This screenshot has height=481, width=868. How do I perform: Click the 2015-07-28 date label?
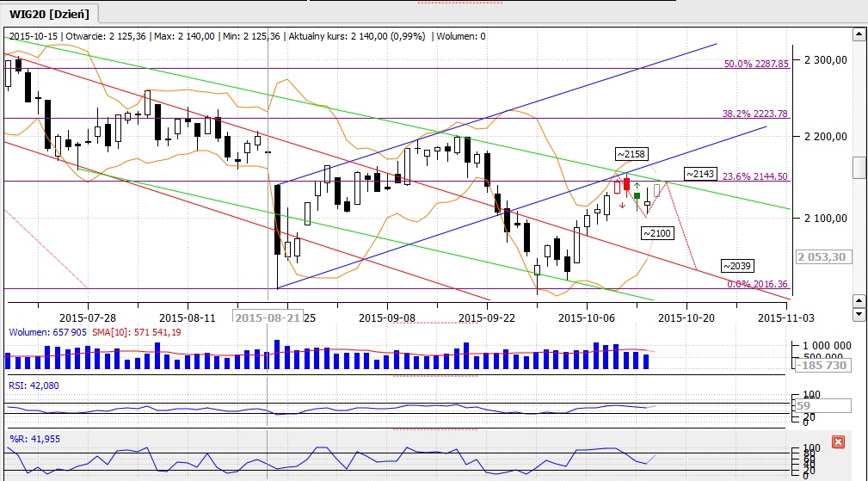88,318
